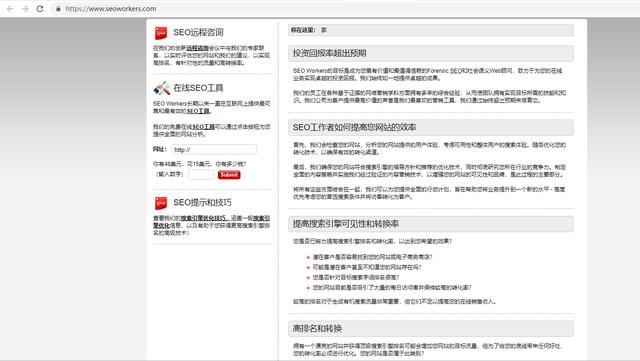Click the red Submit button
Image resolution: width=640 pixels, height=361 pixels.
click(x=229, y=175)
